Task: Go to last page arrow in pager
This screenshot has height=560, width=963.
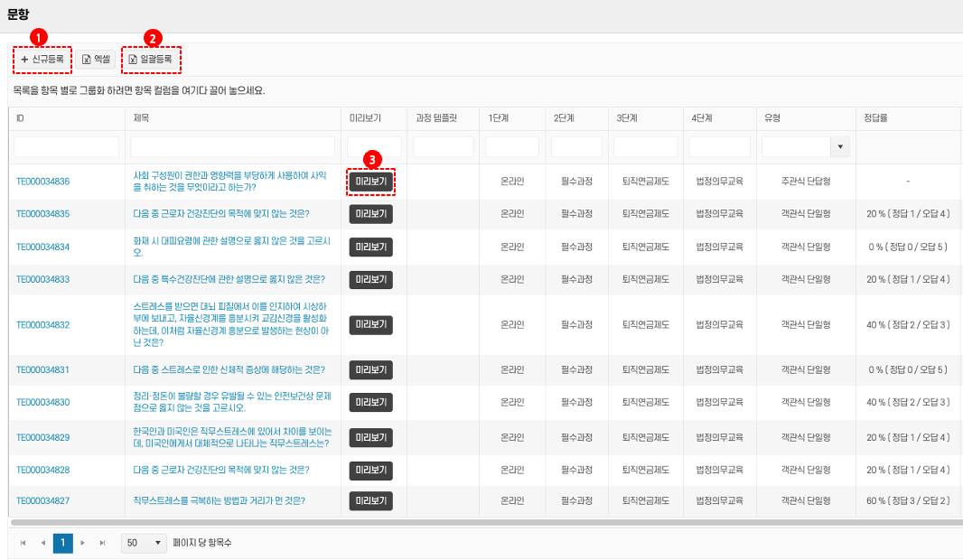Action: 103,543
